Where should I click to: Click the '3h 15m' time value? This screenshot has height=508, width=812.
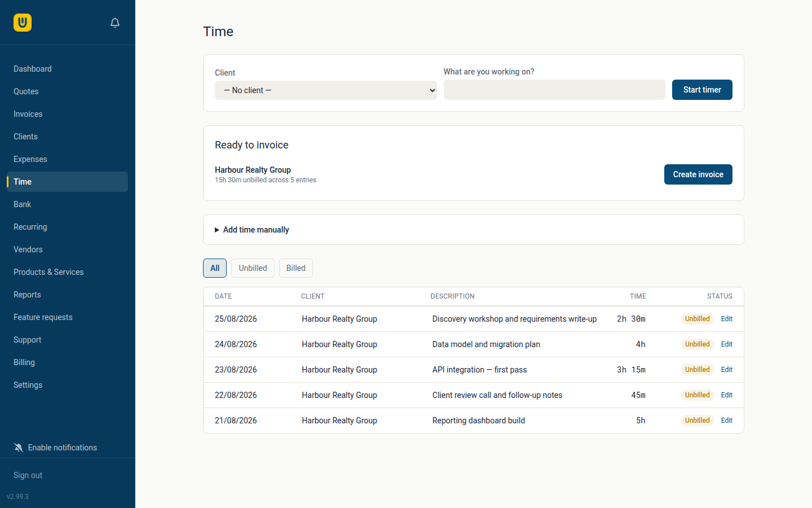631,370
